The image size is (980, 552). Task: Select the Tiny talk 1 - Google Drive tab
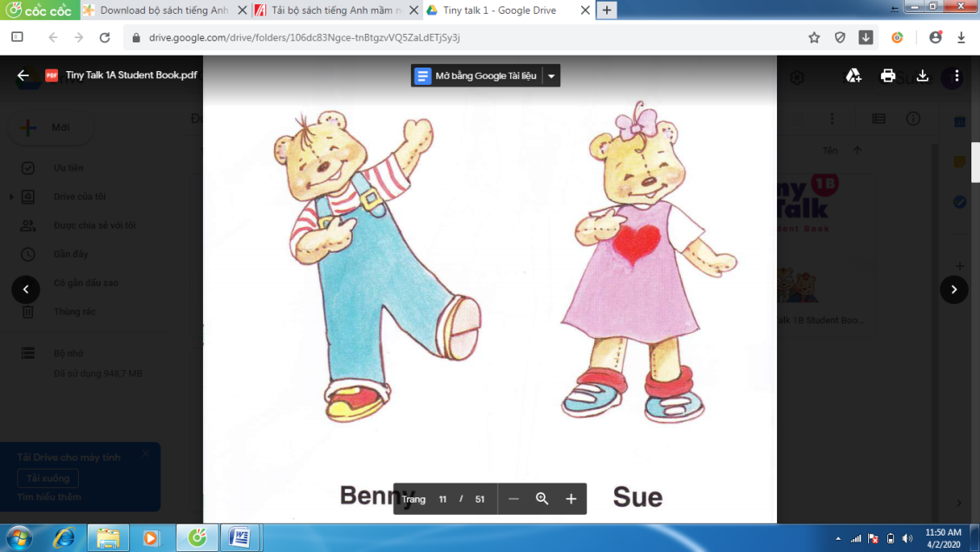pyautogui.click(x=507, y=10)
